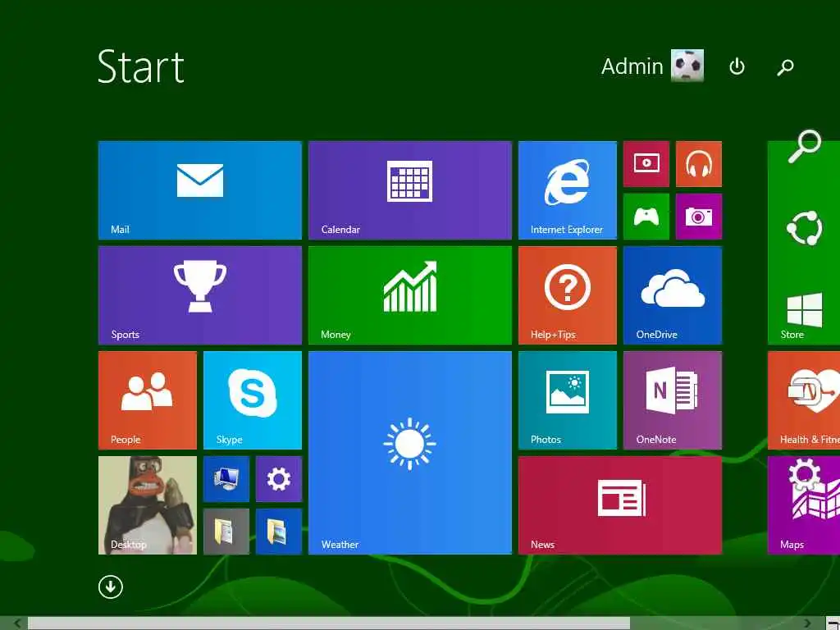Screen dimensions: 840x630
Task: Launch the Skype tile
Action: [x=253, y=400]
